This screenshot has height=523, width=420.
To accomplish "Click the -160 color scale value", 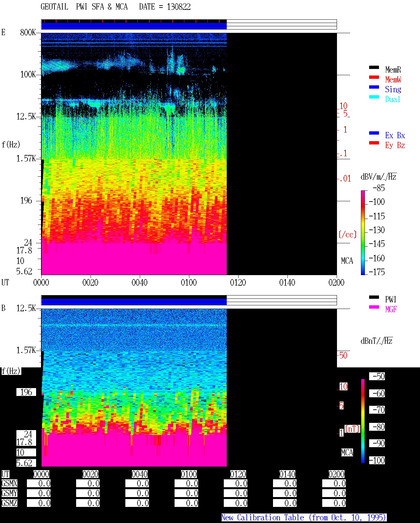I will point(377,258).
